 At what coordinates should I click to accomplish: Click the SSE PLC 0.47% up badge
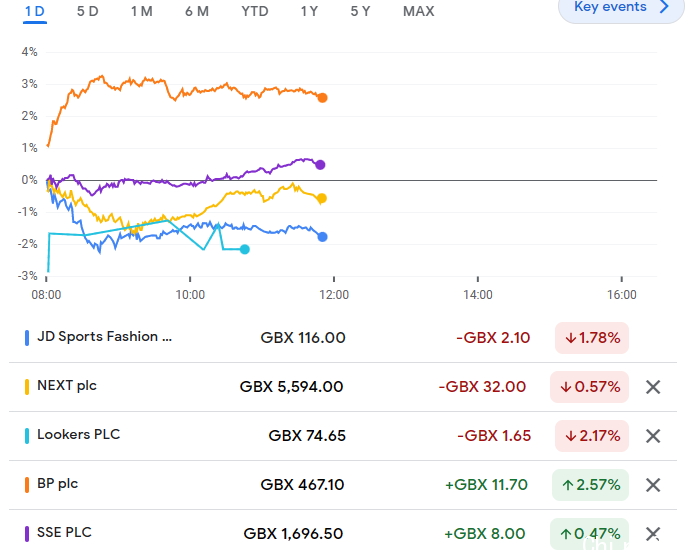click(x=590, y=534)
